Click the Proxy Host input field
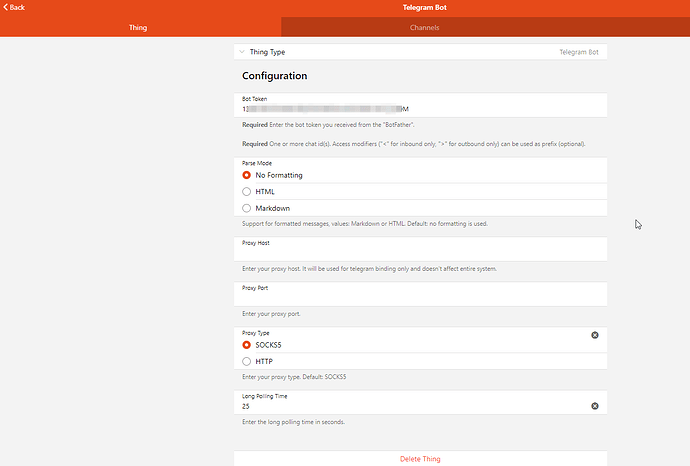This screenshot has width=690, height=466. pos(420,250)
